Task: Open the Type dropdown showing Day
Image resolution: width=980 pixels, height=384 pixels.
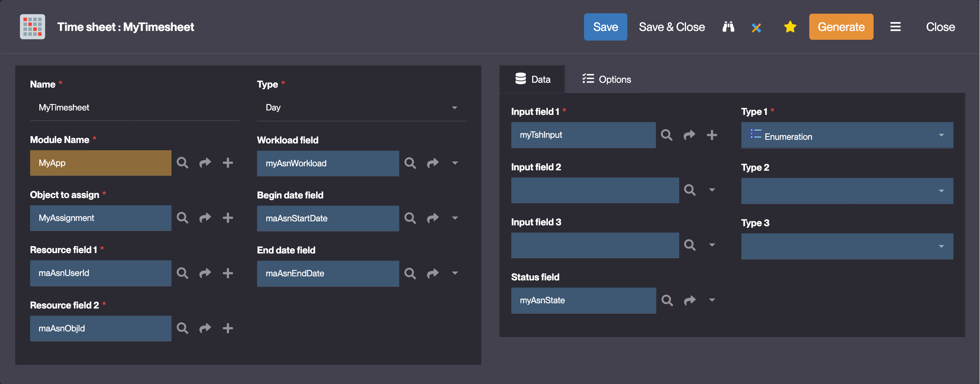Action: (454, 108)
